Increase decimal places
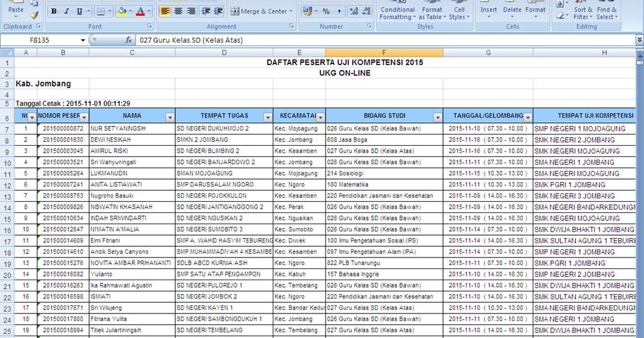This screenshot has width=644, height=338. coord(354,11)
